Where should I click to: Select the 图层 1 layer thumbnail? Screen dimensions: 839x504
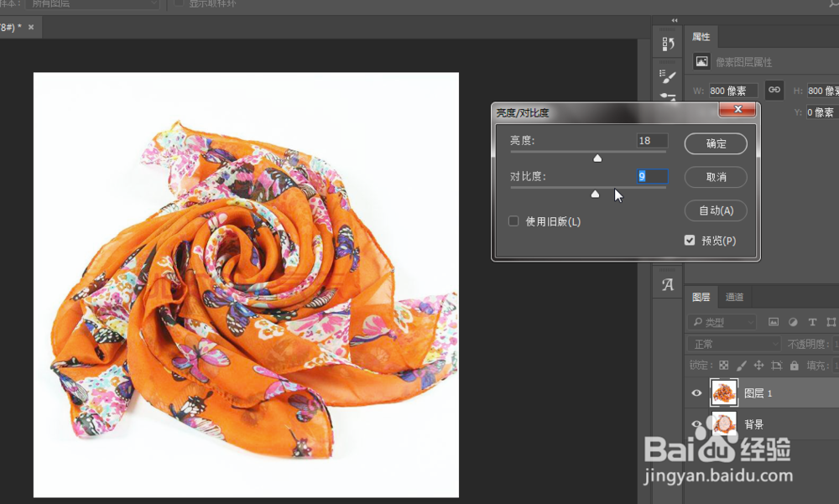click(724, 392)
